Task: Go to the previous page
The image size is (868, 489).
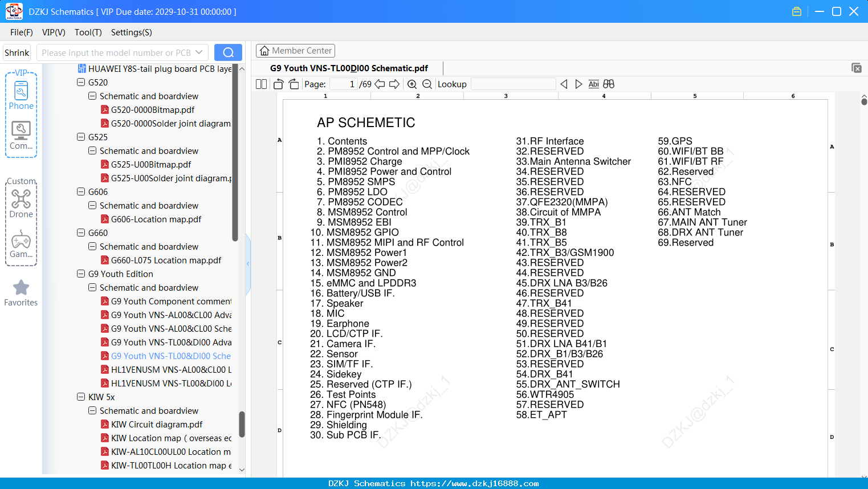Action: click(380, 84)
